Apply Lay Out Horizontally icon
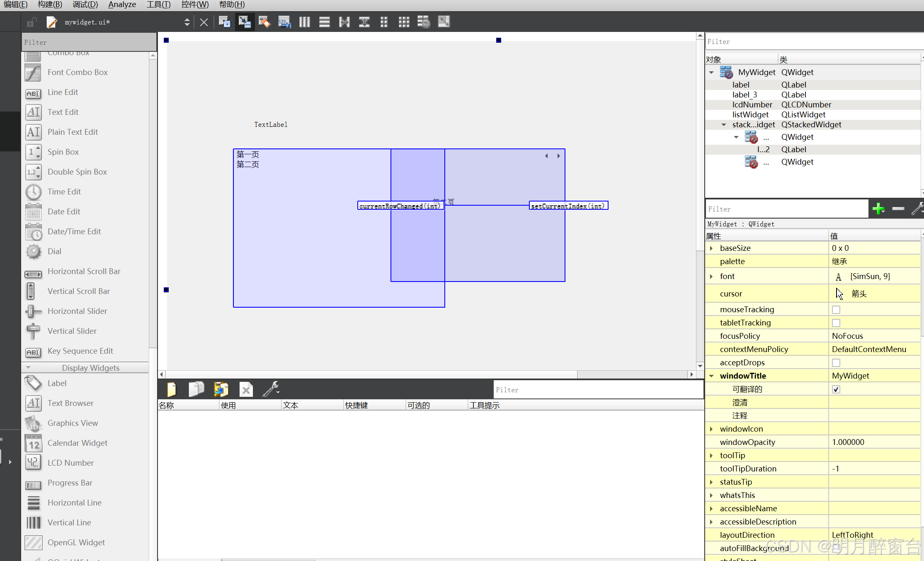Viewport: 924px width, 561px height. [304, 22]
